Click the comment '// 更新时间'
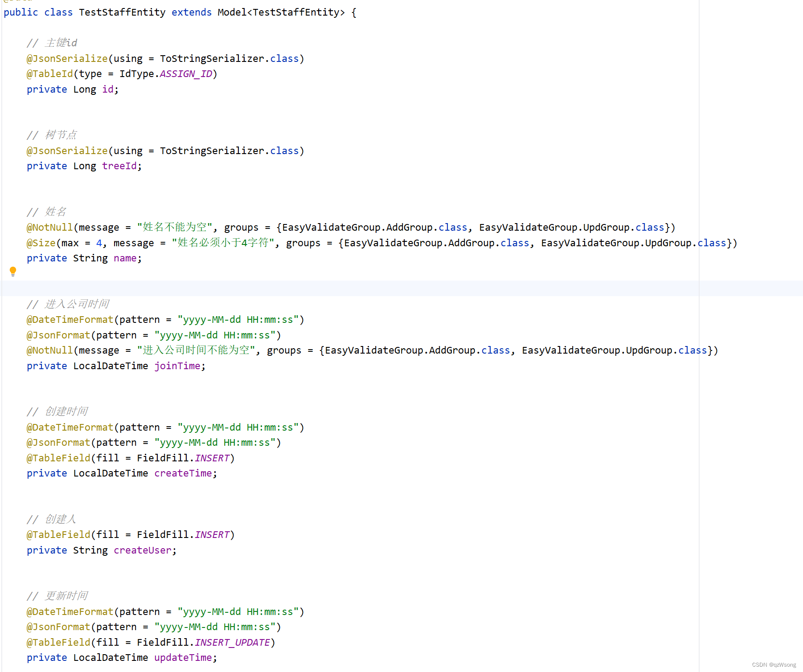Screen dimensions: 803x672 click(x=57, y=596)
